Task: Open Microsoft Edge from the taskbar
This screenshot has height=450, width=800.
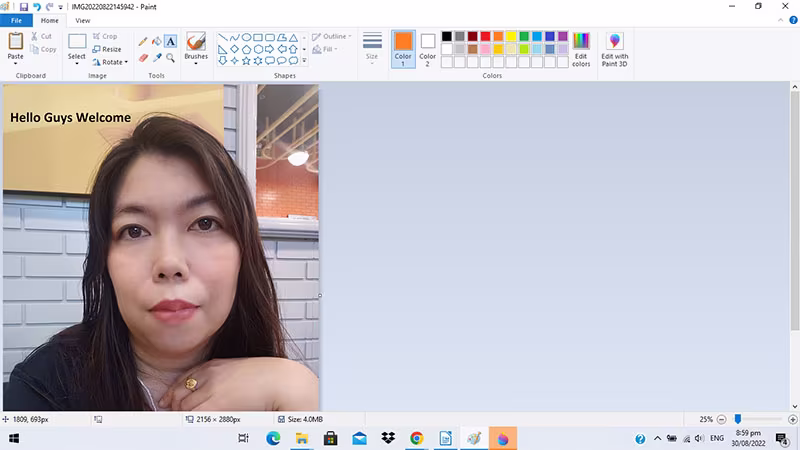Action: click(x=273, y=438)
